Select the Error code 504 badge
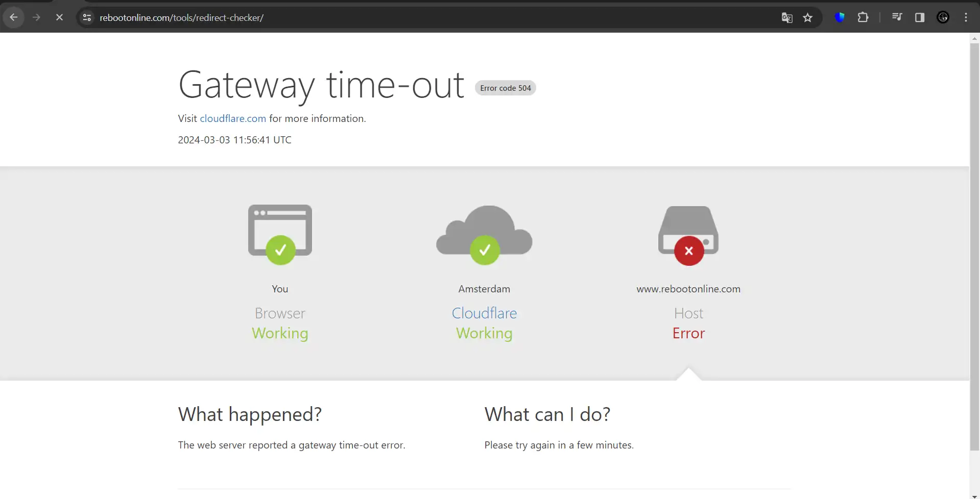The width and height of the screenshot is (980, 499). click(x=506, y=88)
